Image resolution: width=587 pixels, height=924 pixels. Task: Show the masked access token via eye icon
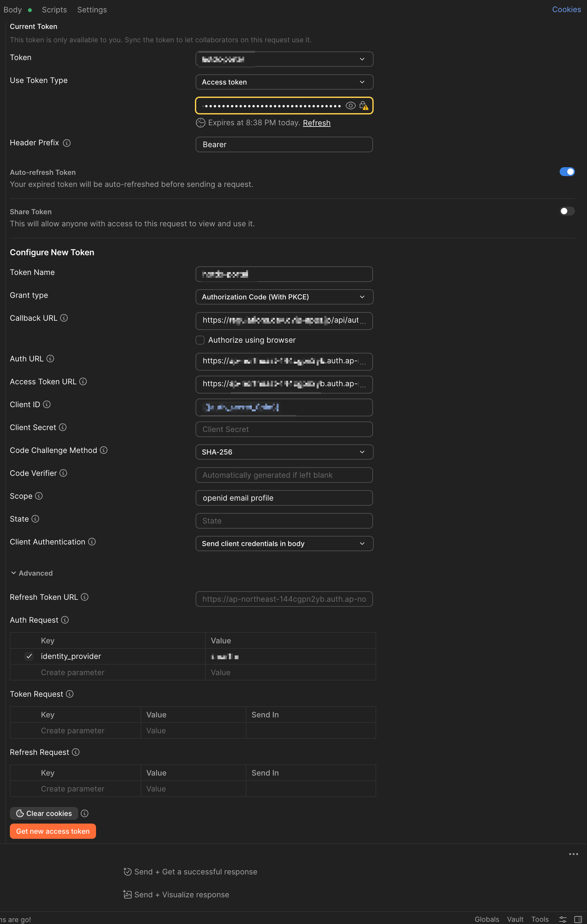[x=350, y=106]
